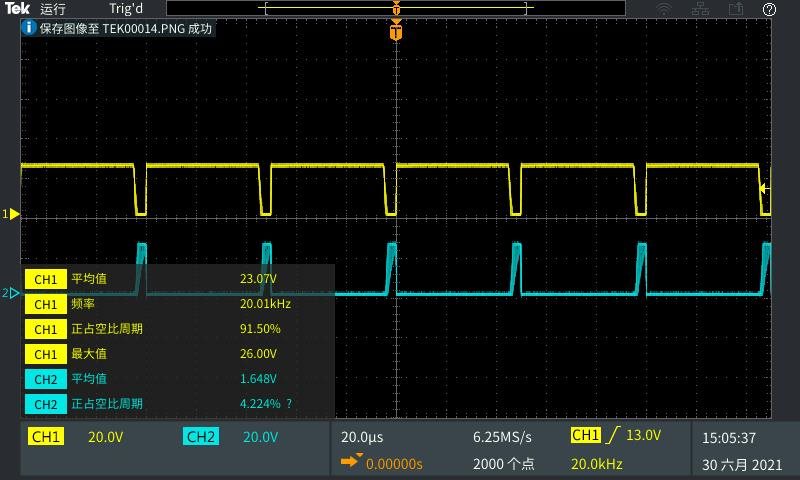800x480 pixels.
Task: Click the Tek logo in corner
Action: tap(17, 8)
